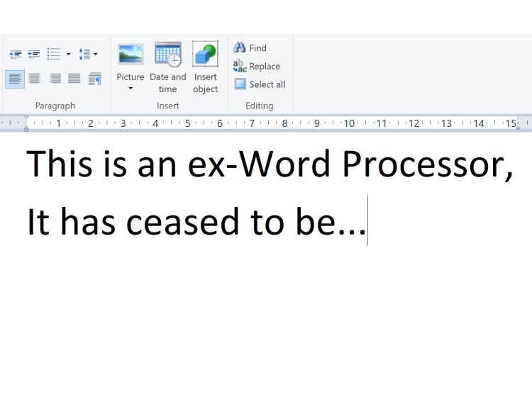Click Select all
The image size is (532, 399).
(260, 84)
